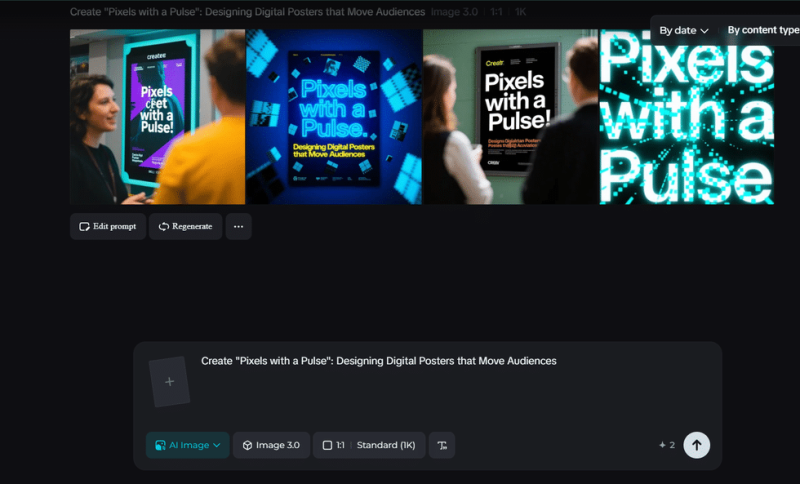Add a reference image with plus card
The image size is (800, 484).
[169, 381]
